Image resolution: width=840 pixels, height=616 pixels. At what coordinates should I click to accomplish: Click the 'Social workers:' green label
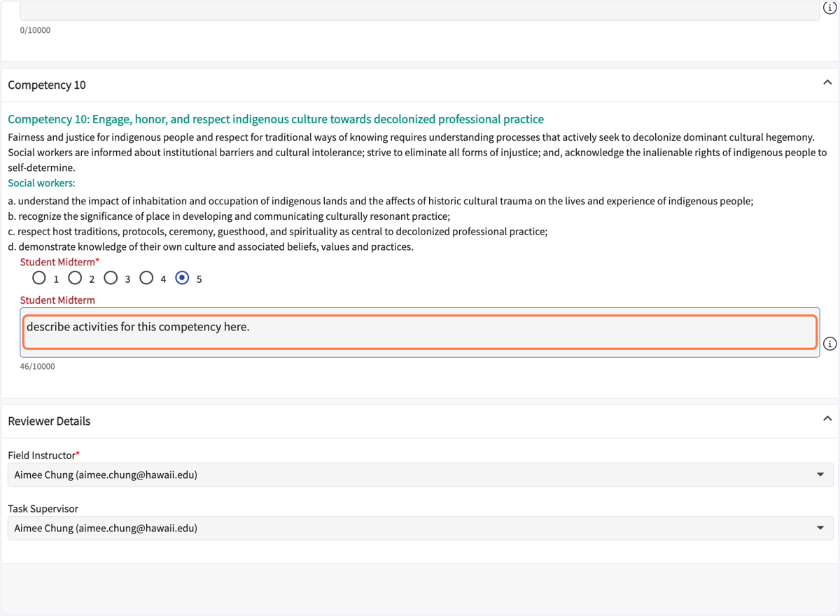click(41, 183)
